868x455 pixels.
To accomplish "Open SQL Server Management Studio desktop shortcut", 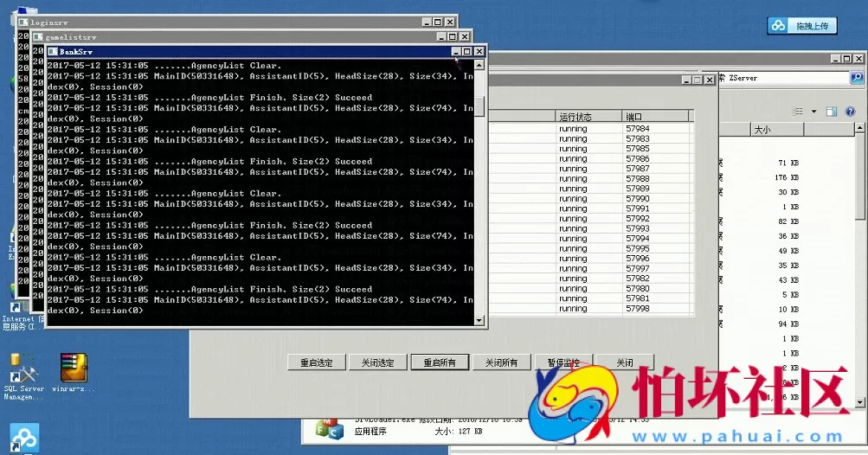I will pos(21,368).
